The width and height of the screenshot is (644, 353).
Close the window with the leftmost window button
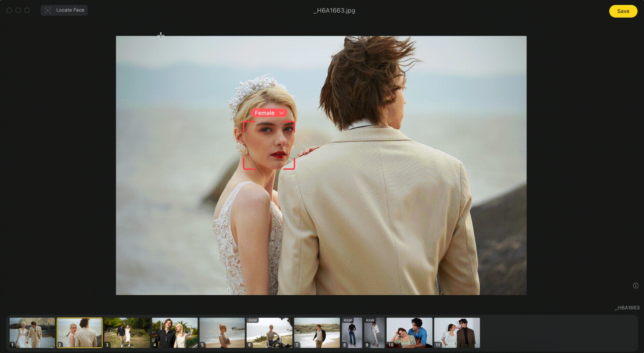9,10
